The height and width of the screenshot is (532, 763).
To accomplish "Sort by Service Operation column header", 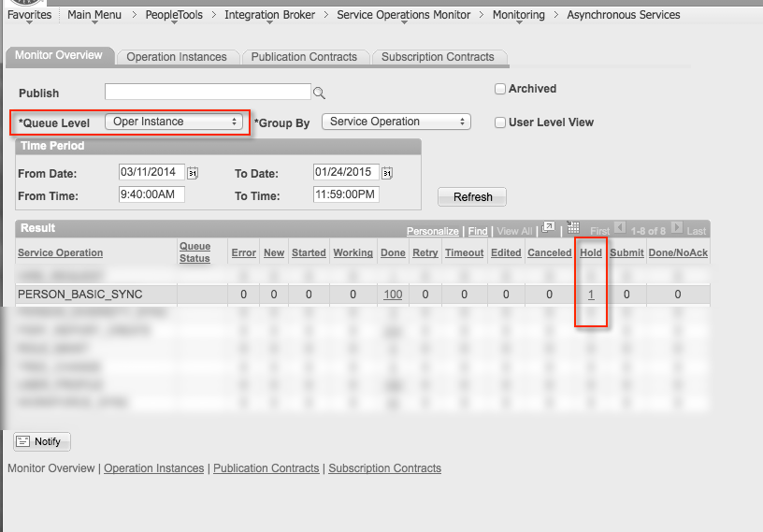I will click(61, 252).
